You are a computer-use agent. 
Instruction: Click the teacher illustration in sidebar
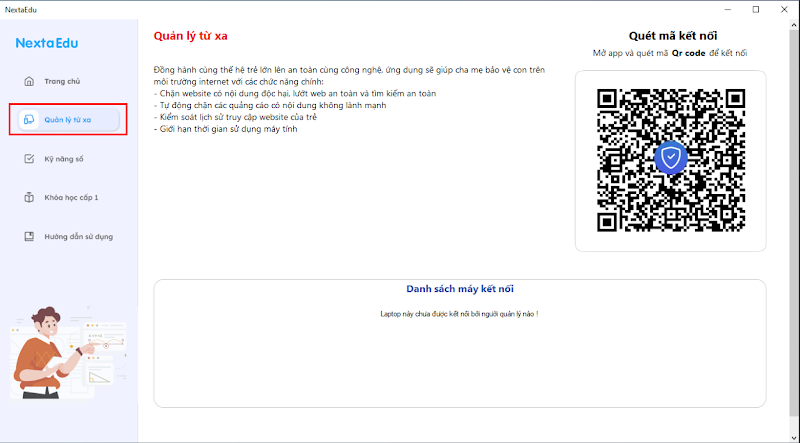68,353
